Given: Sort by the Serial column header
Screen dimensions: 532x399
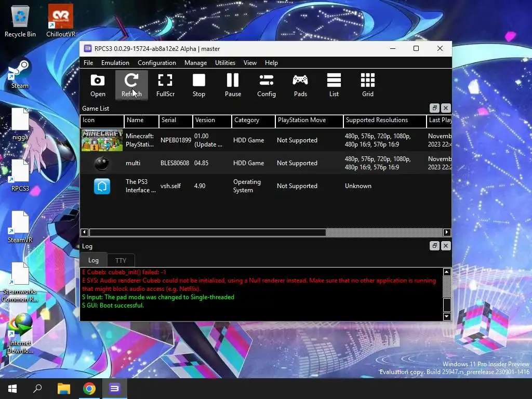Looking at the screenshot, I should (x=176, y=121).
